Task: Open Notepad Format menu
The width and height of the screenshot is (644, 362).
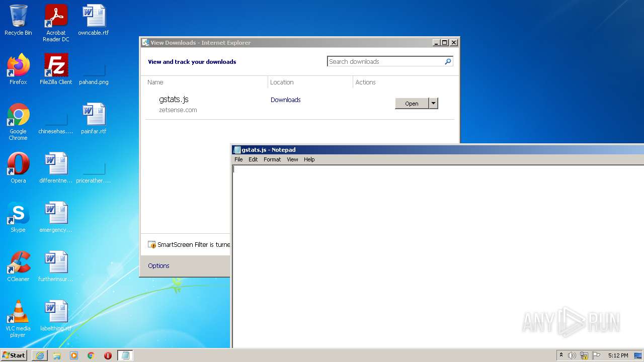Action: click(x=272, y=159)
